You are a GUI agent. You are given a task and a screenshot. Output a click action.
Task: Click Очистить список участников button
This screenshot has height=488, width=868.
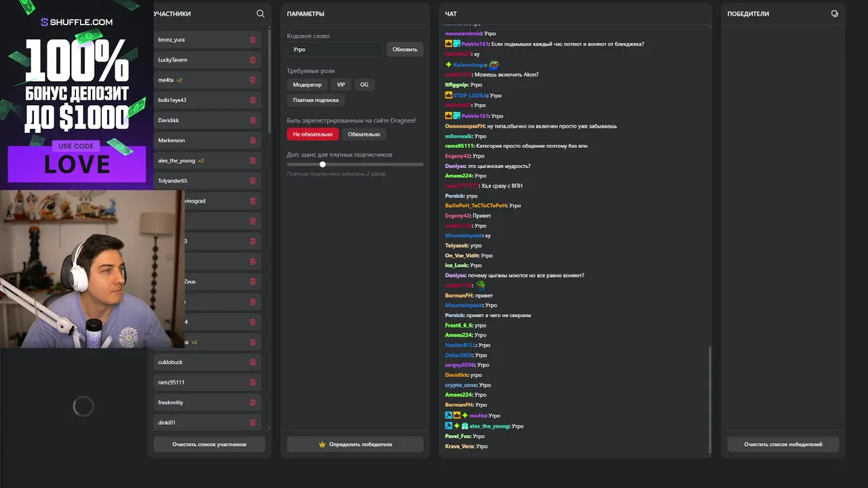pos(209,445)
